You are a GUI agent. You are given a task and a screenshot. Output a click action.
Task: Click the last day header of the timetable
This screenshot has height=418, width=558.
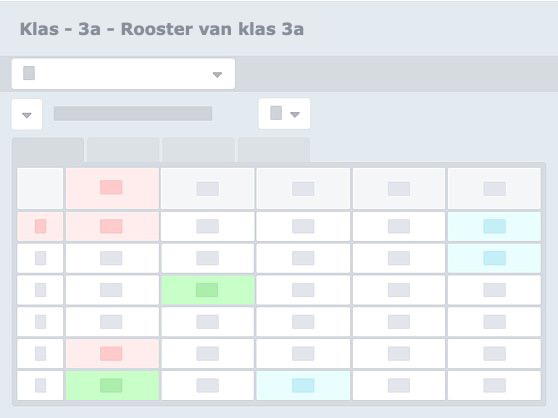(x=494, y=188)
